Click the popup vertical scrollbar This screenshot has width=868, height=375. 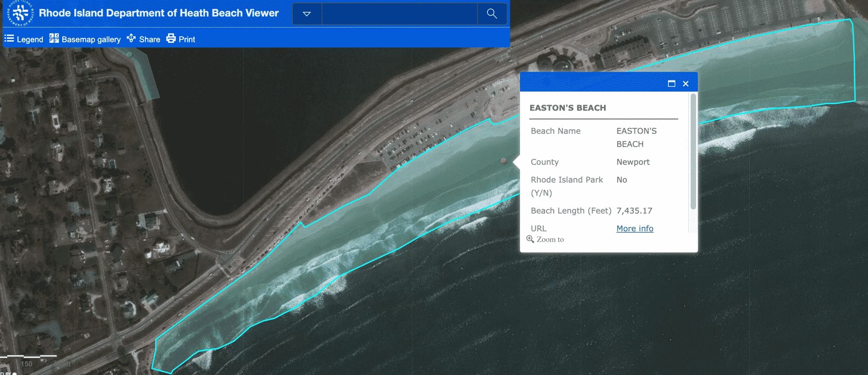693,152
